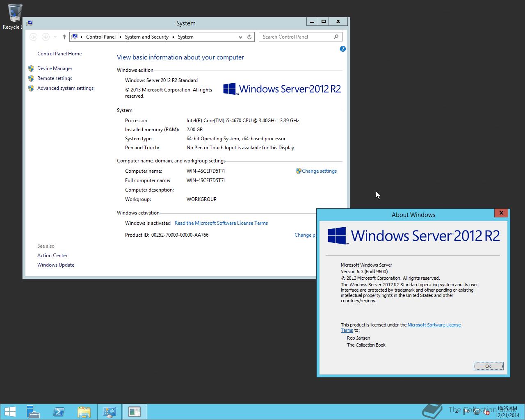Image resolution: width=525 pixels, height=420 pixels.
Task: Click Version 6.3 (Build 9600) text
Action: [364, 272]
